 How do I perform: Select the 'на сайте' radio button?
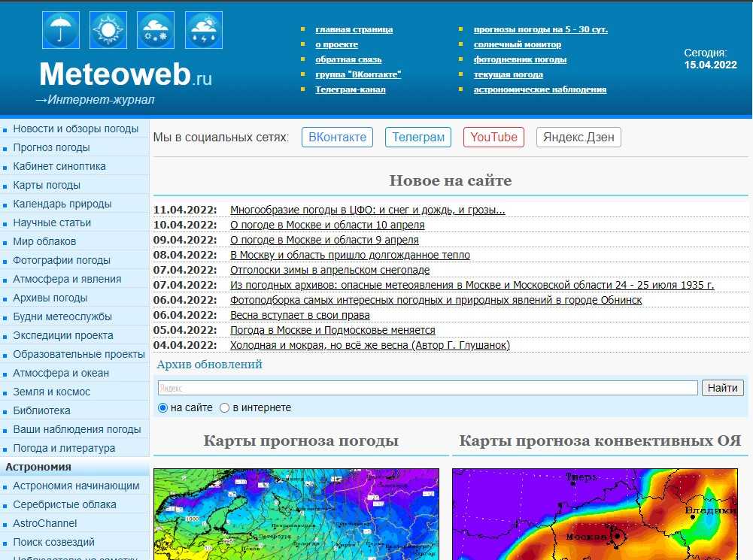pyautogui.click(x=163, y=407)
